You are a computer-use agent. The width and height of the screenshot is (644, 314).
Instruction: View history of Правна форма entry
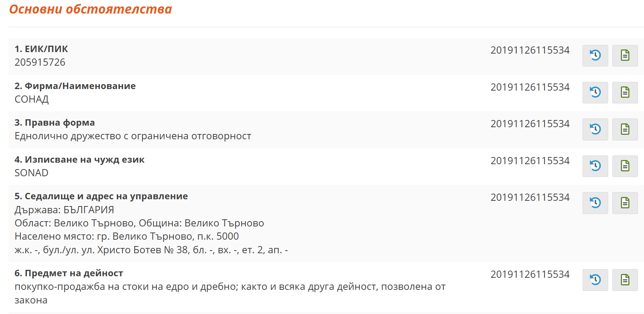click(595, 129)
